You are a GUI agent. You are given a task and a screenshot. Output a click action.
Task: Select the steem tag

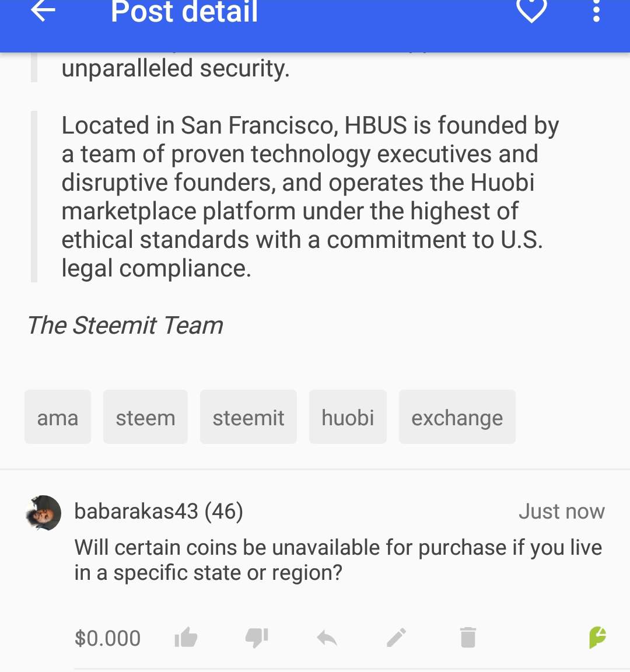coord(145,417)
